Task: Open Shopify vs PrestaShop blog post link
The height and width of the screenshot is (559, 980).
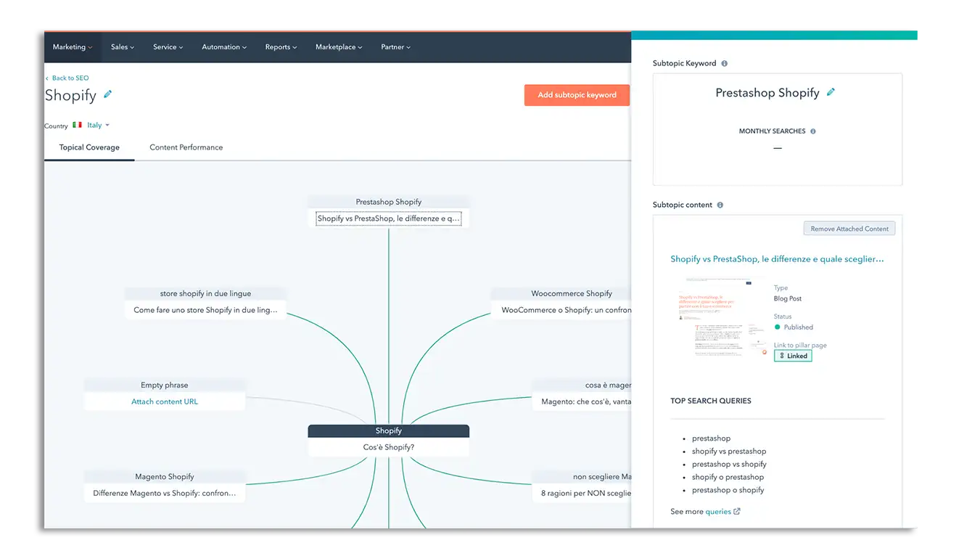Action: (777, 259)
